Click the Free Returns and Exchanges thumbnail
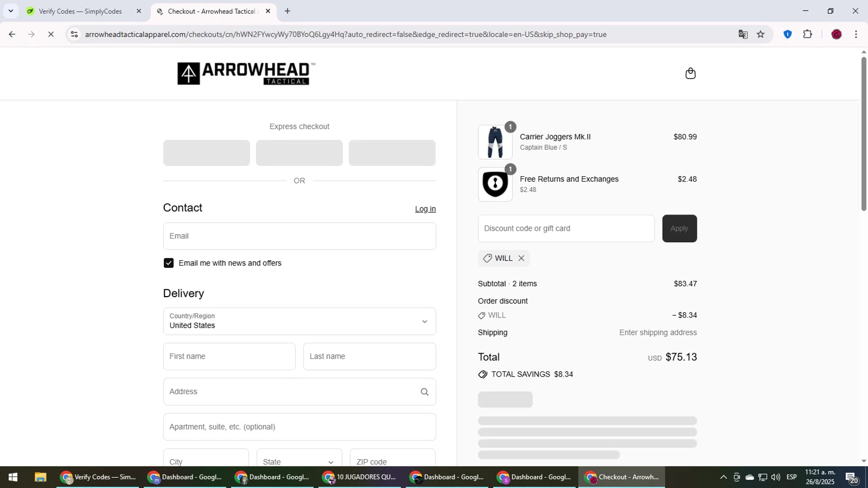This screenshot has width=868, height=488. pos(495,184)
